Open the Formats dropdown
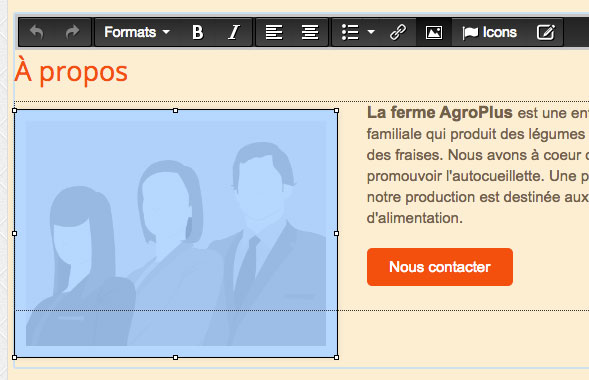The width and height of the screenshot is (589, 380). coord(137,32)
